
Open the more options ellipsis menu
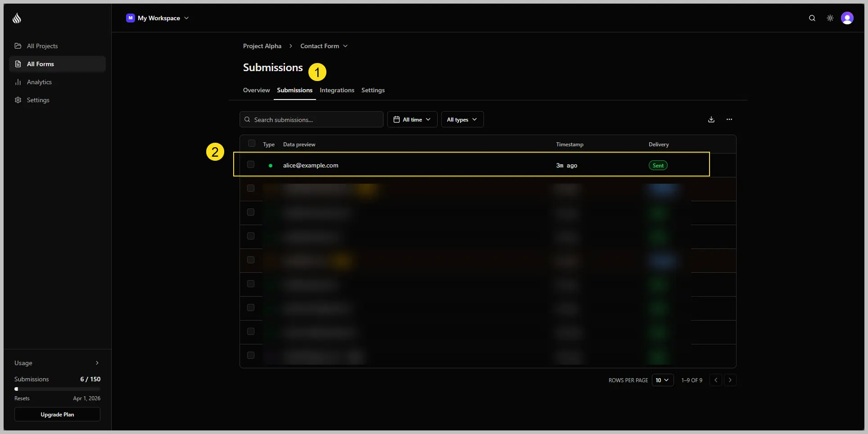[729, 119]
